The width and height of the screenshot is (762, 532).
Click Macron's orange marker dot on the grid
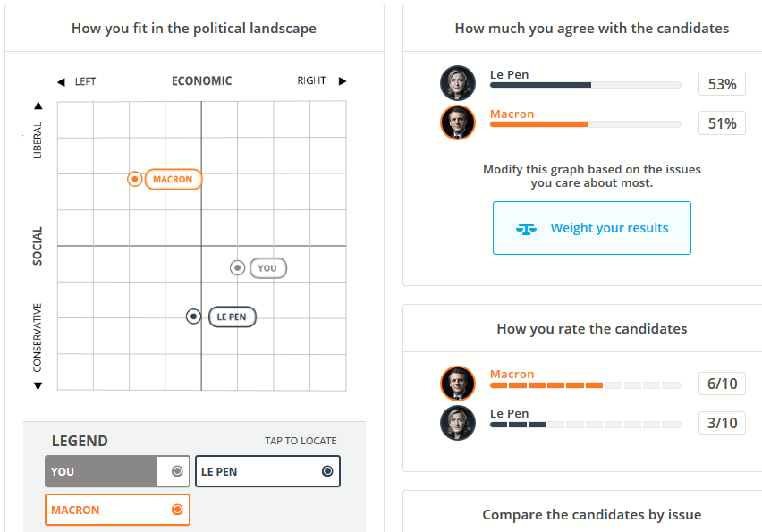click(135, 180)
